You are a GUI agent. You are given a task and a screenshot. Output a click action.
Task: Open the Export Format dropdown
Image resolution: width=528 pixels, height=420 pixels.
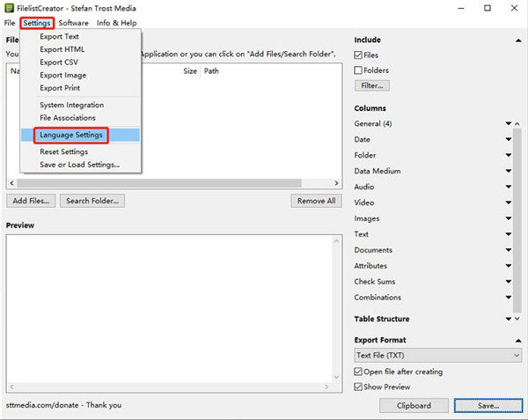437,356
